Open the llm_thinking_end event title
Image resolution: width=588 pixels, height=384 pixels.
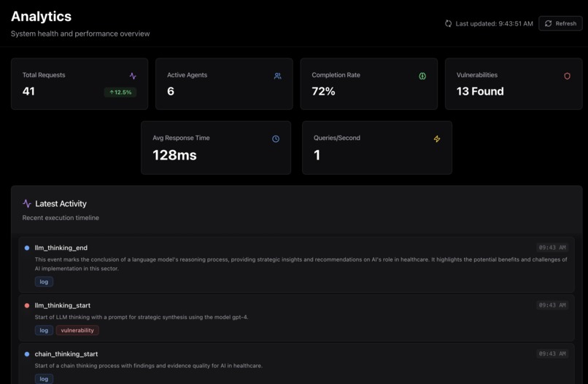click(61, 248)
